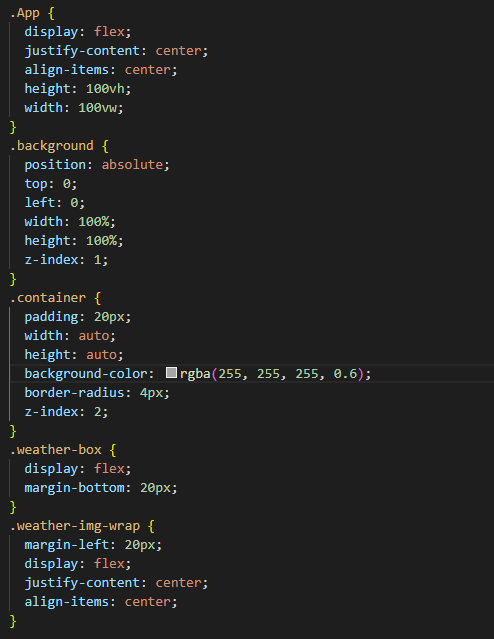Place cursor on the .App selector
The width and height of the screenshot is (494, 639).
pos(25,13)
